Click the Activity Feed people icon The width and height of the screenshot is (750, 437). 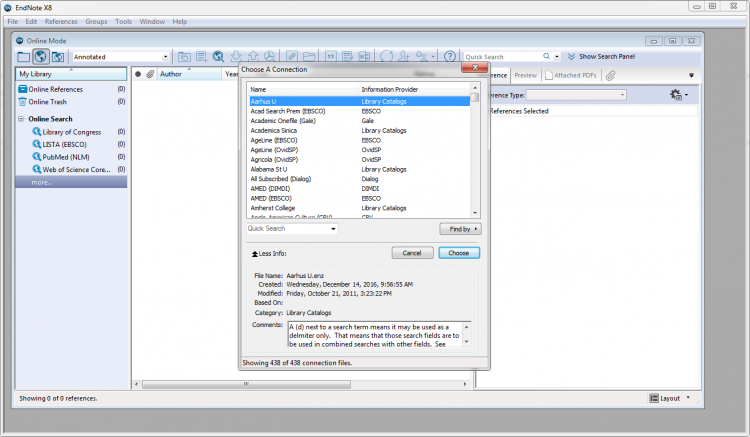click(422, 57)
